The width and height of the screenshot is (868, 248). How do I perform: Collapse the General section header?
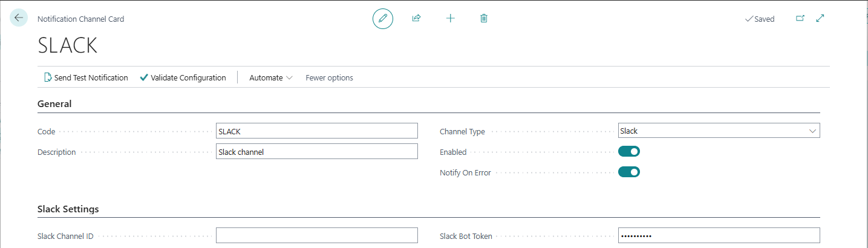[54, 104]
